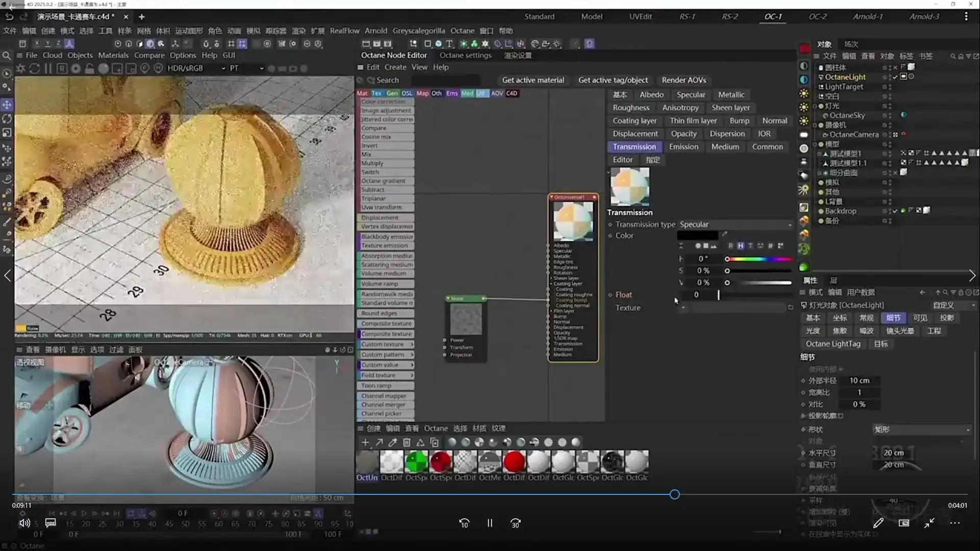Open the Transmission type Specular dropdown

pos(735,224)
